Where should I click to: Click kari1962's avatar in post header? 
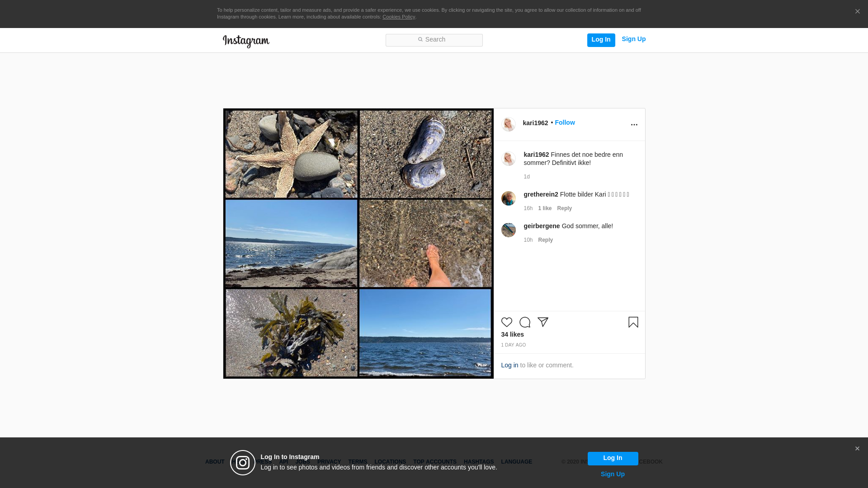click(508, 124)
